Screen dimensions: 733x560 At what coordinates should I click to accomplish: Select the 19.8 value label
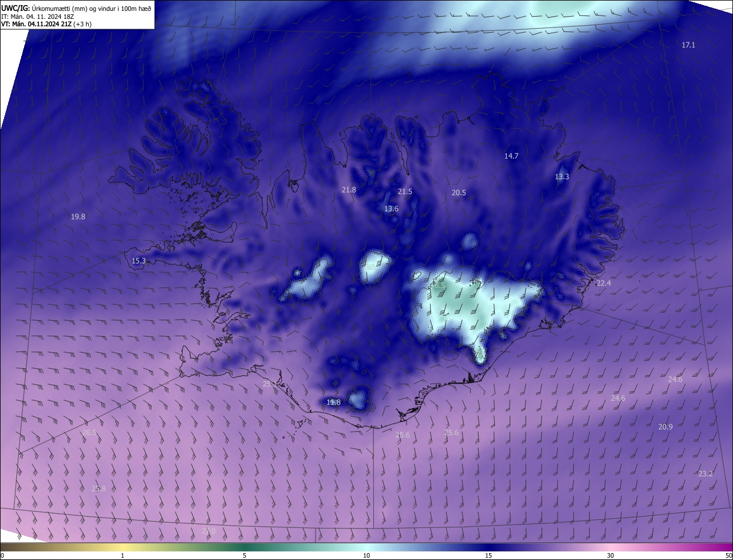78,217
